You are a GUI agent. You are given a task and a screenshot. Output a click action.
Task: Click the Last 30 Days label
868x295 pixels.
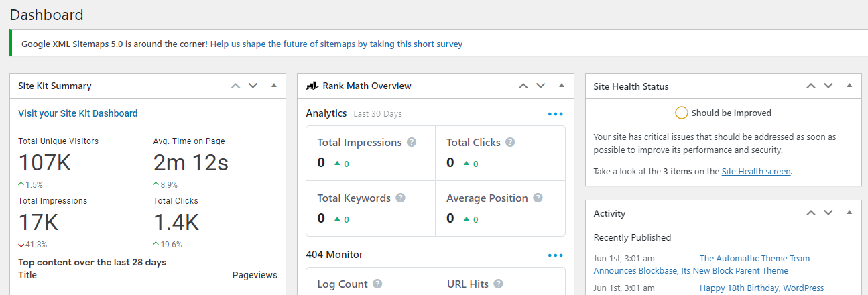tap(377, 114)
